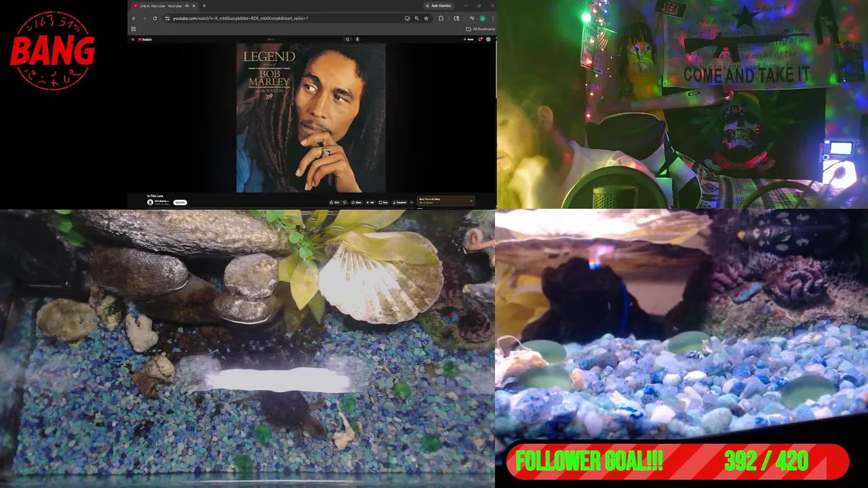Image resolution: width=868 pixels, height=488 pixels.
Task: Search with voice microphone icon
Action: pyautogui.click(x=357, y=39)
